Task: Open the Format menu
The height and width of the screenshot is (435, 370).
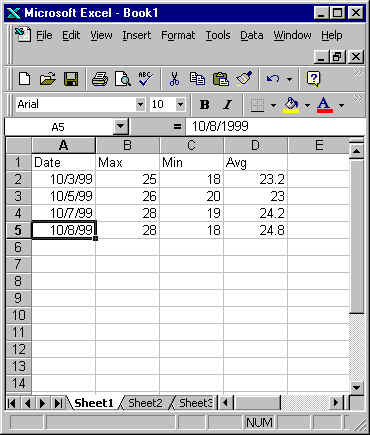Action: coord(178,35)
